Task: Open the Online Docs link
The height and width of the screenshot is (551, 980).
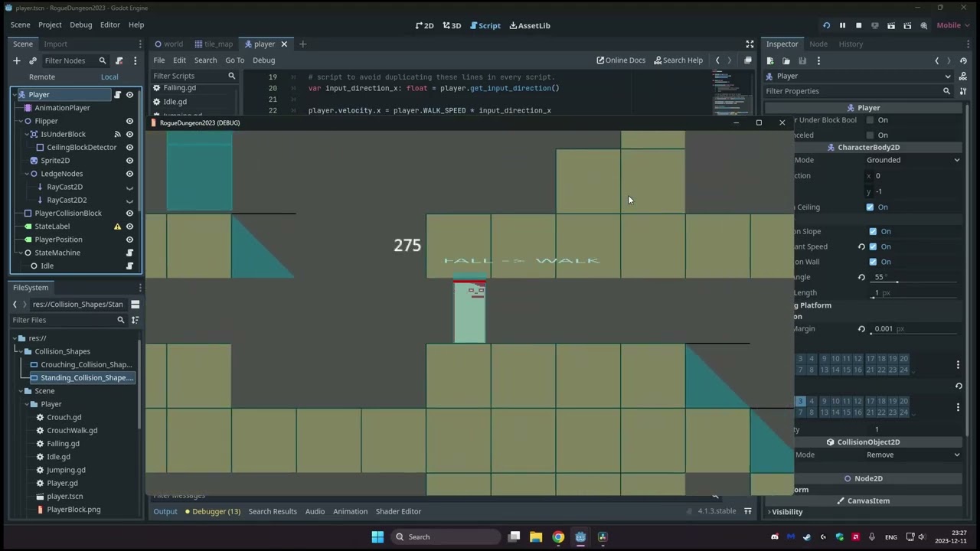Action: 621,60
